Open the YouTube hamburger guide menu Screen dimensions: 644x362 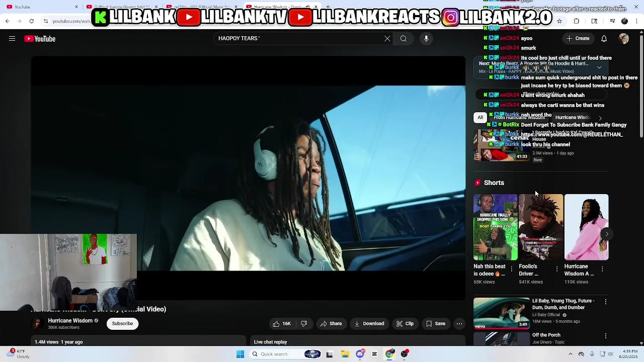click(12, 39)
